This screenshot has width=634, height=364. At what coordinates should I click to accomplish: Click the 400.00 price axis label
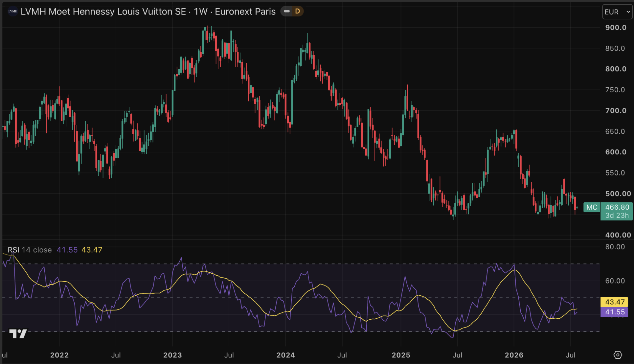tap(618, 235)
